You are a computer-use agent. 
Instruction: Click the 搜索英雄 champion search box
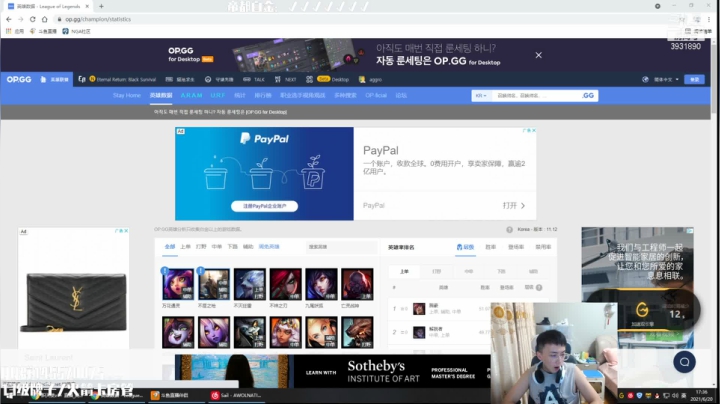click(342, 247)
